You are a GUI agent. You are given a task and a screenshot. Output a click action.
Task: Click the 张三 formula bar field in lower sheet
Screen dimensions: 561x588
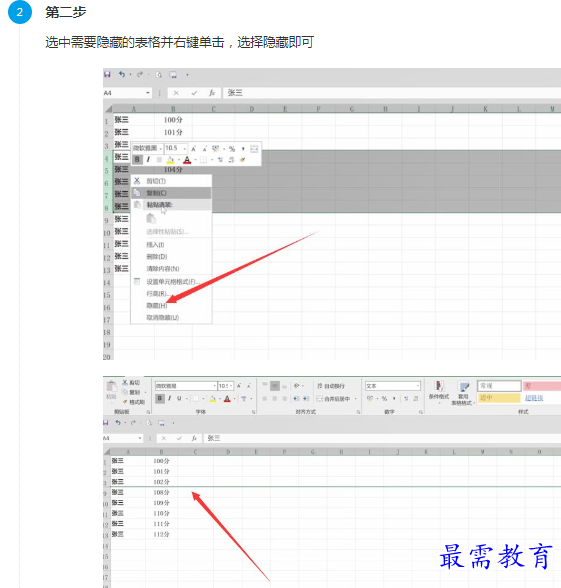(382, 438)
